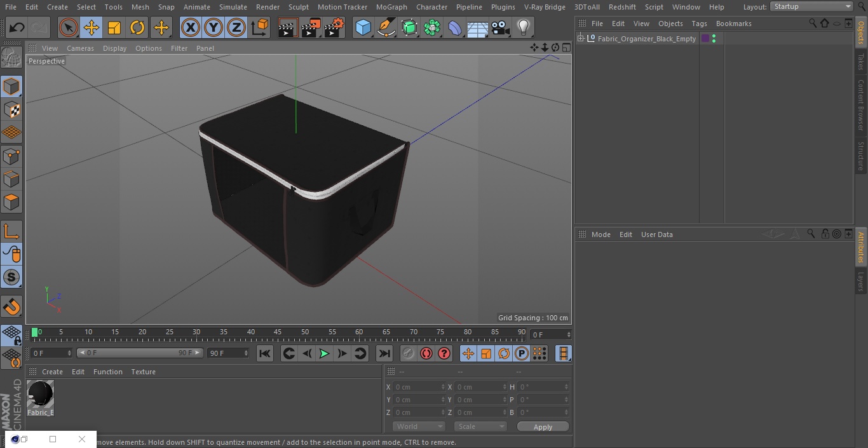Toggle Z axis lock

click(236, 27)
